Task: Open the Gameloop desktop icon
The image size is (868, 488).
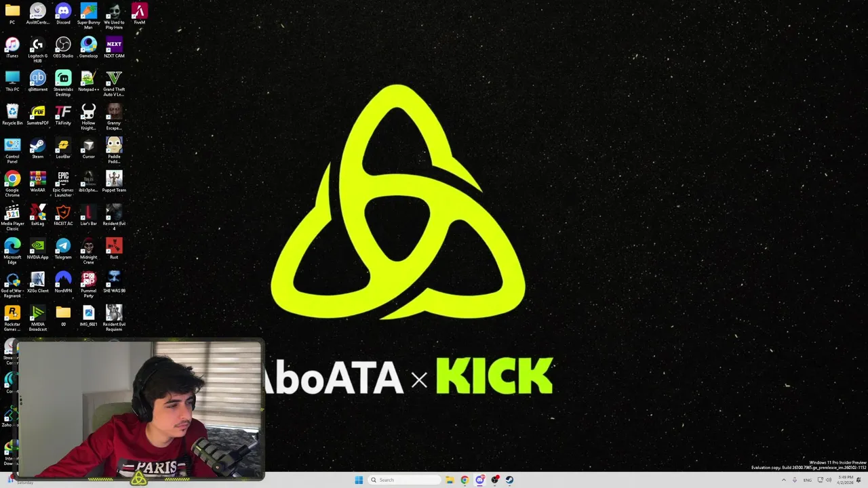Action: tap(88, 47)
